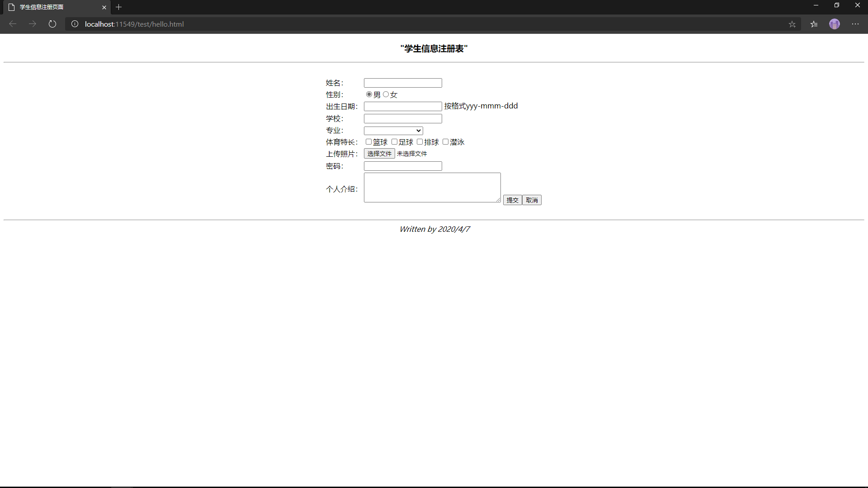
Task: Click the 上传照片 label
Action: (x=342, y=154)
